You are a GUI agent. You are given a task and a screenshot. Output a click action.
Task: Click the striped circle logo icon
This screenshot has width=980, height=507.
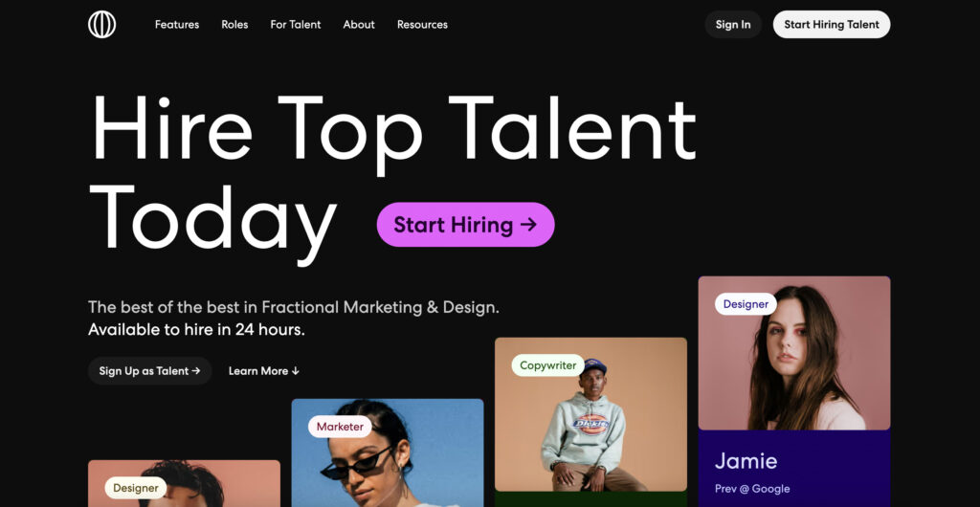(x=101, y=24)
